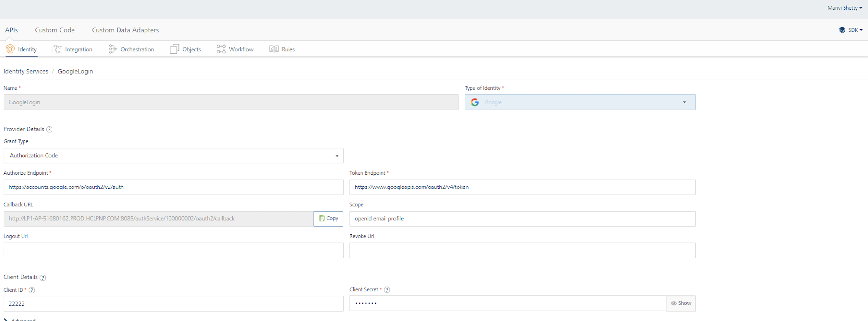
Task: Click the Workflow diagram icon
Action: tap(221, 49)
